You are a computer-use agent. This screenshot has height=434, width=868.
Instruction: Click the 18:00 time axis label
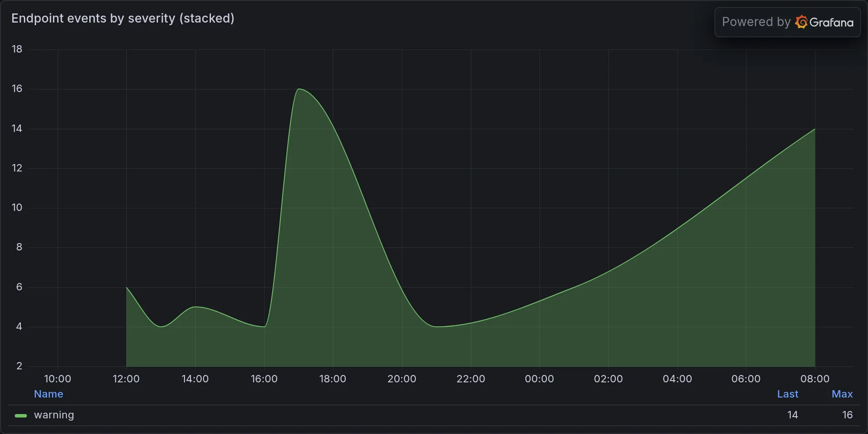click(333, 379)
